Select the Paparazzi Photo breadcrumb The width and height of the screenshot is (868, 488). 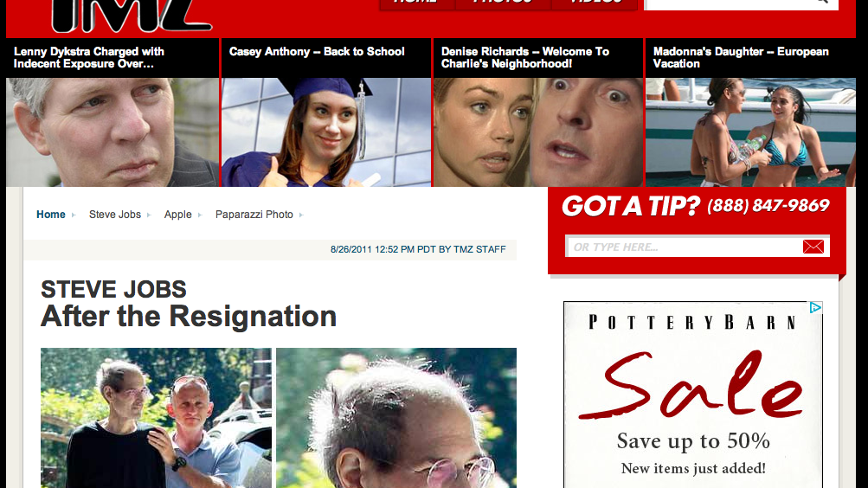pos(254,215)
